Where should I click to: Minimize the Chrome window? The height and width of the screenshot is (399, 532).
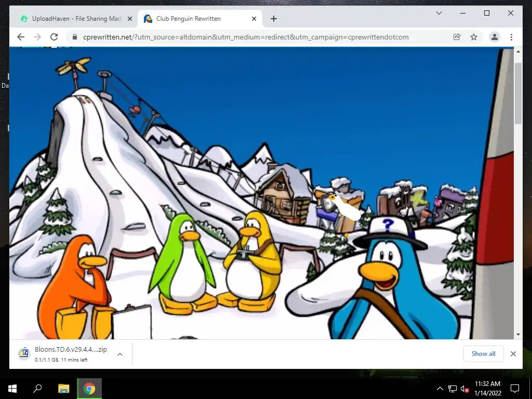click(463, 13)
